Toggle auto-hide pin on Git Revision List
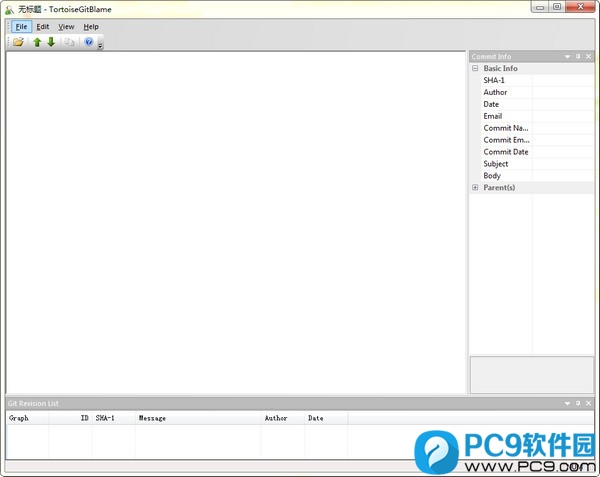This screenshot has width=600, height=477. click(x=578, y=404)
